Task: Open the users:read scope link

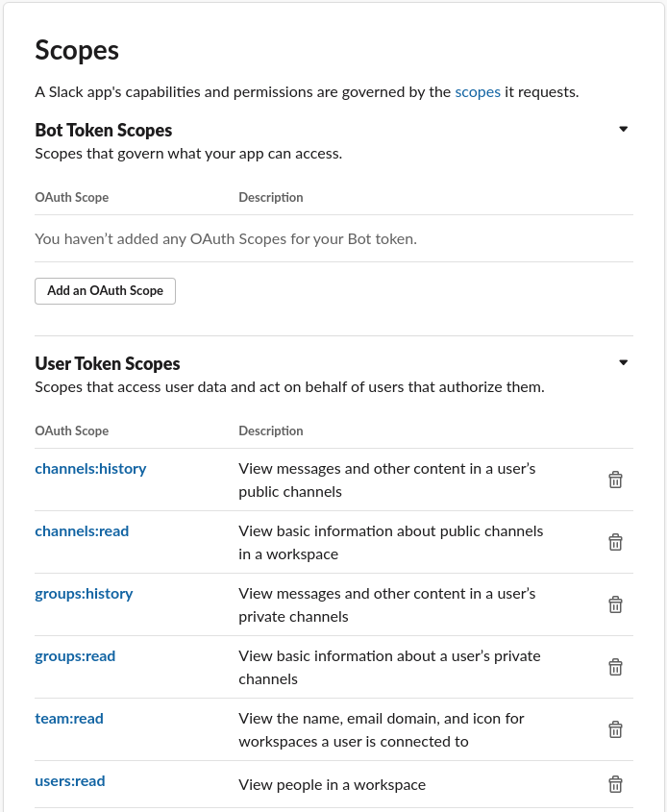Action: pyautogui.click(x=70, y=781)
